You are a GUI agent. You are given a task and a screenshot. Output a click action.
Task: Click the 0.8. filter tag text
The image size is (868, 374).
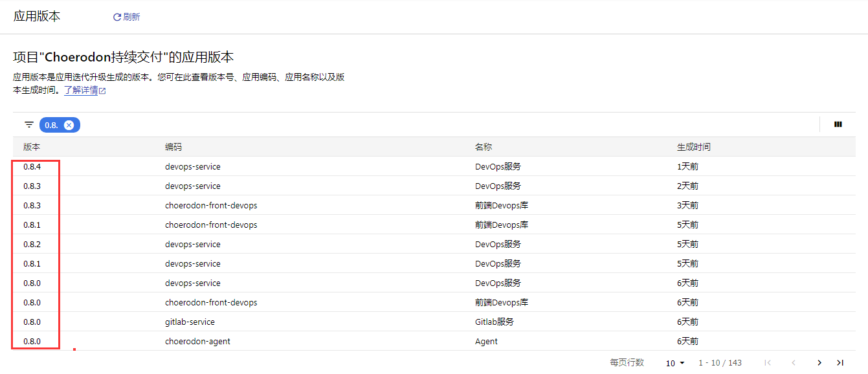coord(51,125)
